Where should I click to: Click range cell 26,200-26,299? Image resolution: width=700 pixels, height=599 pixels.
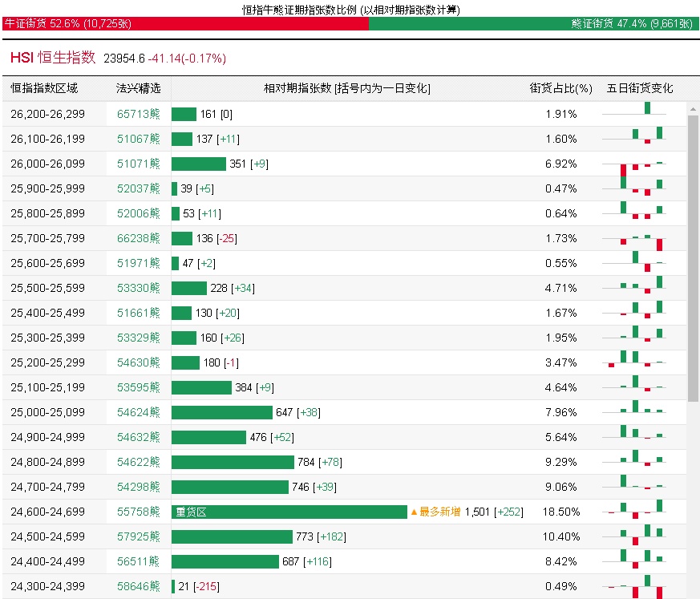tap(48, 114)
